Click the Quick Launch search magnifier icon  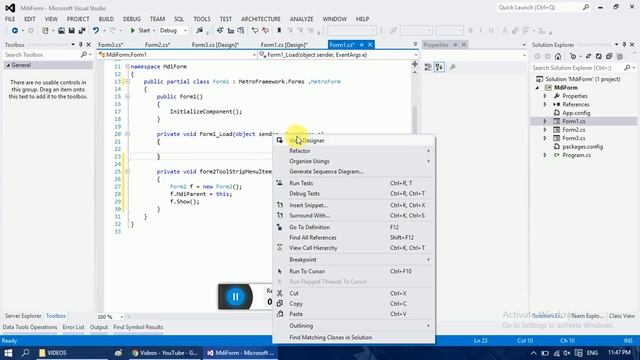click(586, 7)
